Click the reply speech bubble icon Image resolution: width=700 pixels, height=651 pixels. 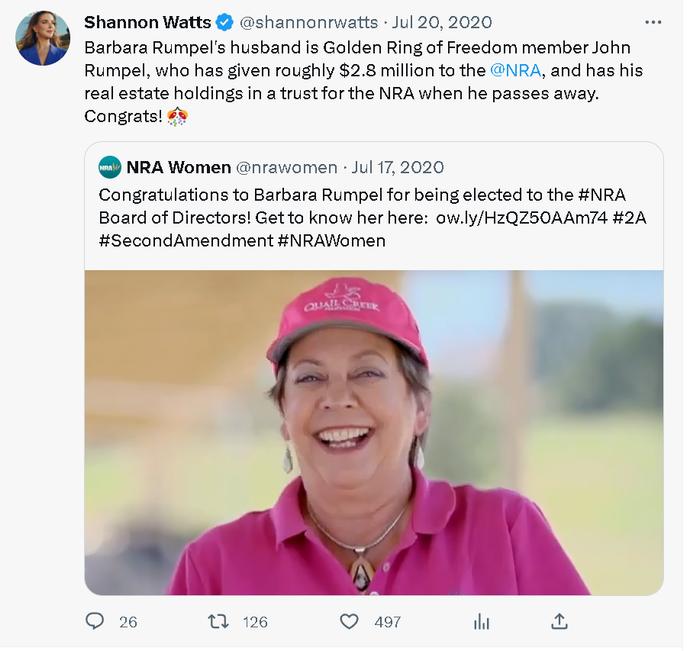click(94, 621)
